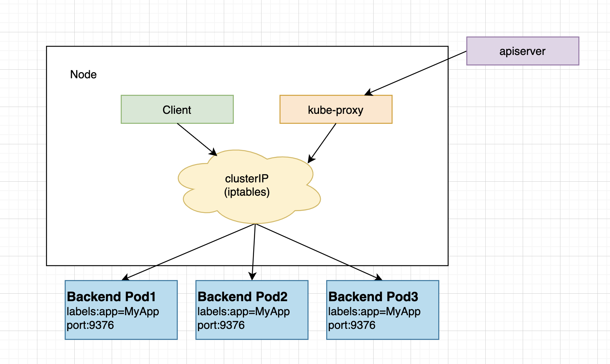Select the apiserver purple box
The image size is (610, 364).
click(x=523, y=51)
